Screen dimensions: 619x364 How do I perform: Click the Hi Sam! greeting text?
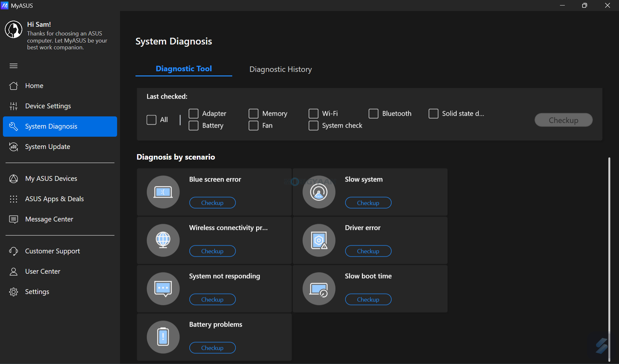[39, 25]
